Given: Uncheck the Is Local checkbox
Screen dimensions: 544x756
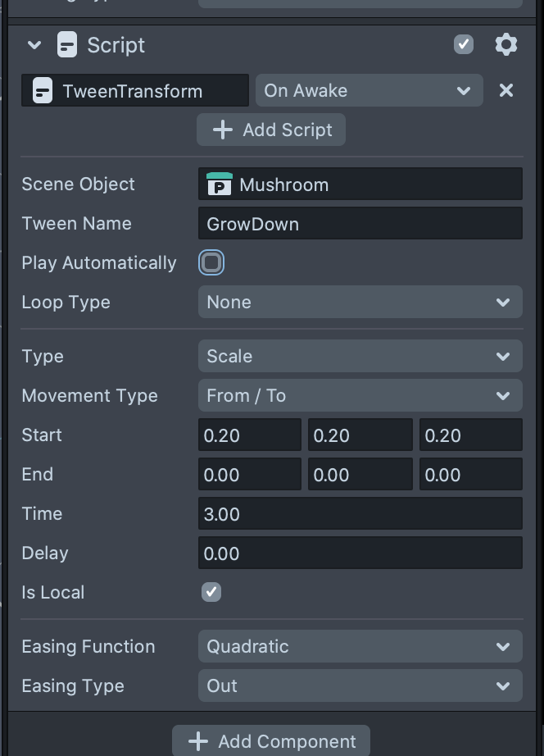Looking at the screenshot, I should click(211, 592).
